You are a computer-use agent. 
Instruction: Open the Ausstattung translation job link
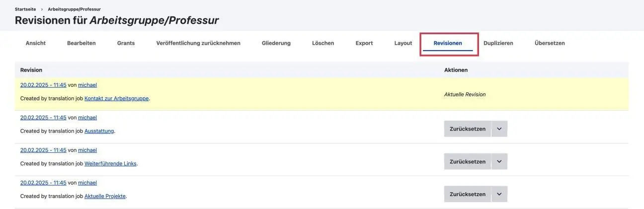coord(99,131)
